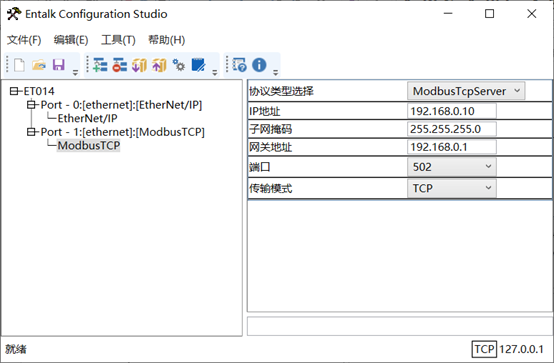The image size is (554, 363).
Task: Click the 端口 label
Action: 260,167
